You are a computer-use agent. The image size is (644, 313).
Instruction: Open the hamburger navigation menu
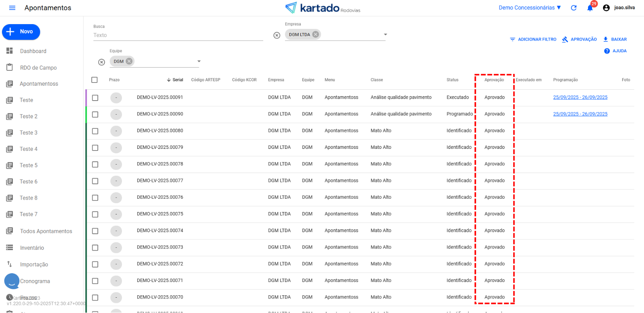[12, 8]
